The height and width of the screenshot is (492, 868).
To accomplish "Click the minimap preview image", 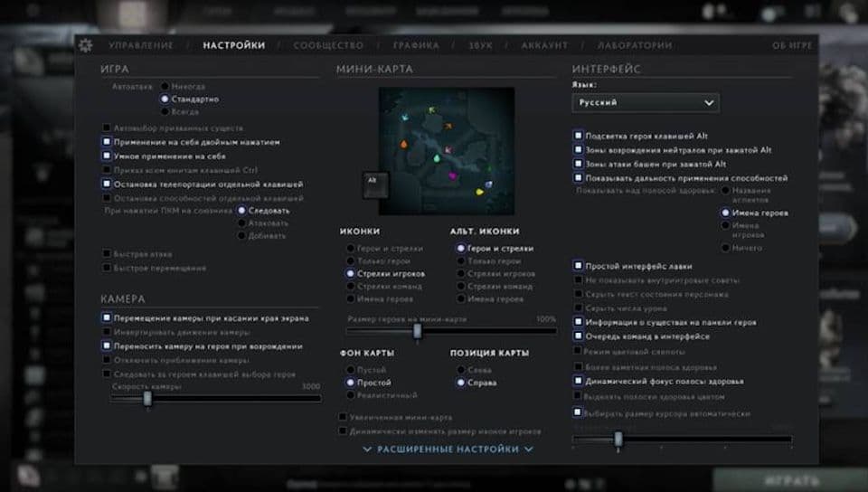I will pos(447,144).
